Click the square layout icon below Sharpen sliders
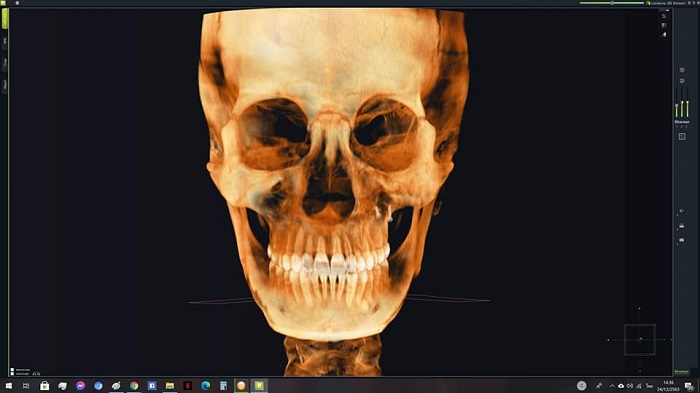This screenshot has width=700, height=393. click(x=682, y=137)
